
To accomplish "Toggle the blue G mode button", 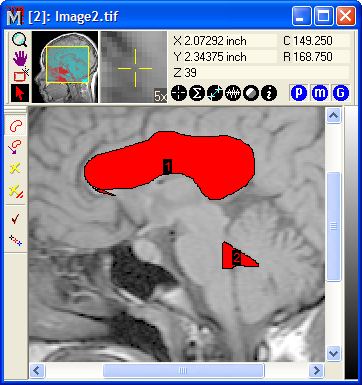I will [x=340, y=93].
